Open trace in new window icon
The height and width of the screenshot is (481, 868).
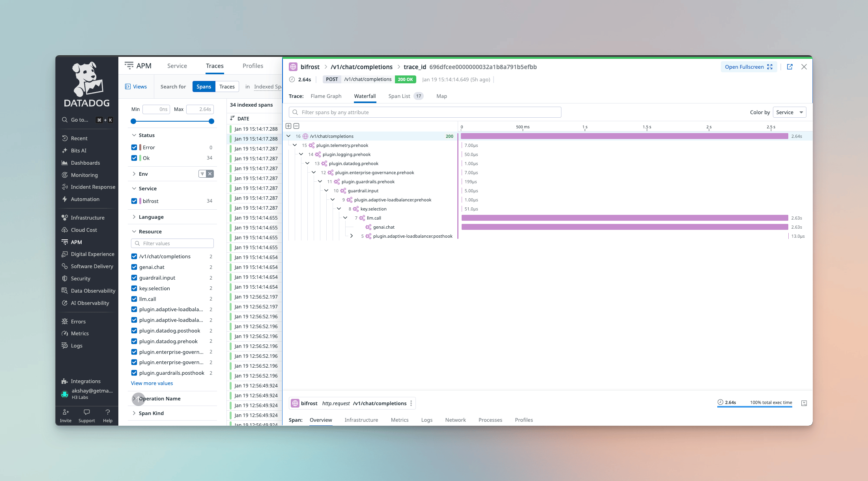pyautogui.click(x=790, y=67)
